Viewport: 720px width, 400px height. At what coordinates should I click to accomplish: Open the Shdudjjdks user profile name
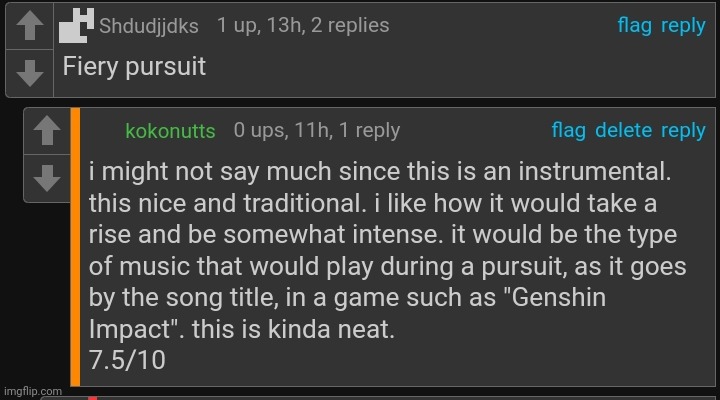point(149,26)
